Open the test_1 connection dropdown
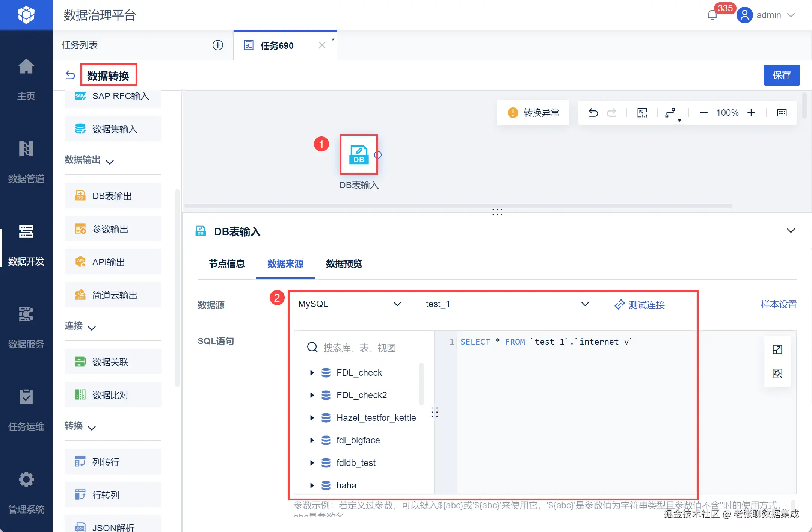The height and width of the screenshot is (532, 812). coord(507,304)
